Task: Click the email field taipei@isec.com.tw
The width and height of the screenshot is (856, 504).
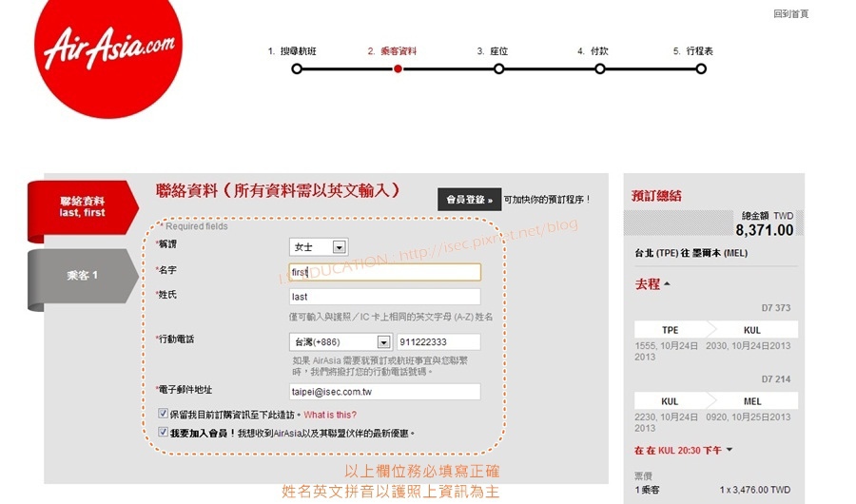Action: tap(385, 392)
